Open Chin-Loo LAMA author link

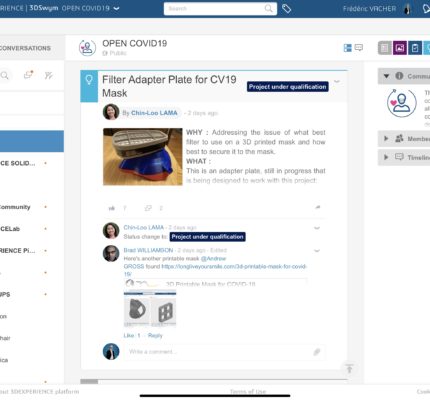pos(154,113)
